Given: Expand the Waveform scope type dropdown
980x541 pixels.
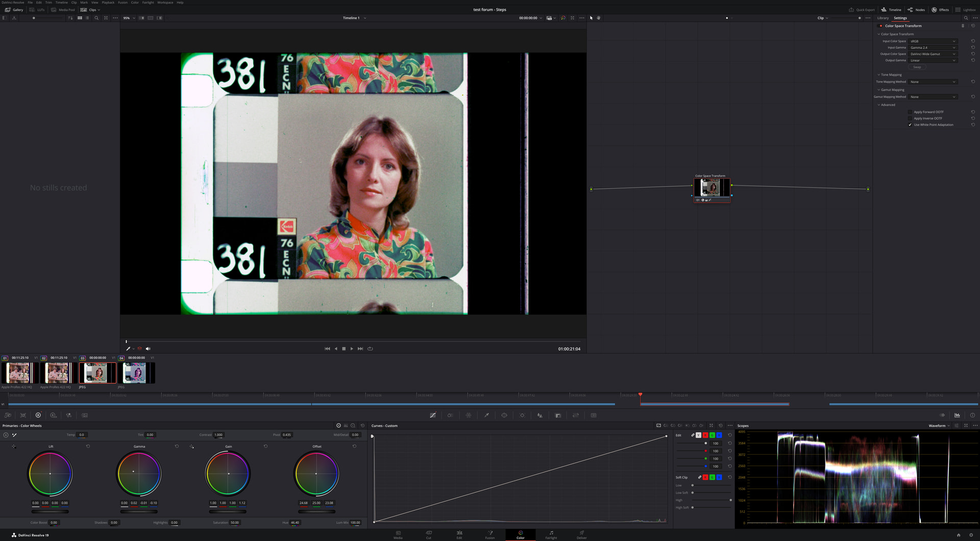Looking at the screenshot, I should click(x=939, y=426).
